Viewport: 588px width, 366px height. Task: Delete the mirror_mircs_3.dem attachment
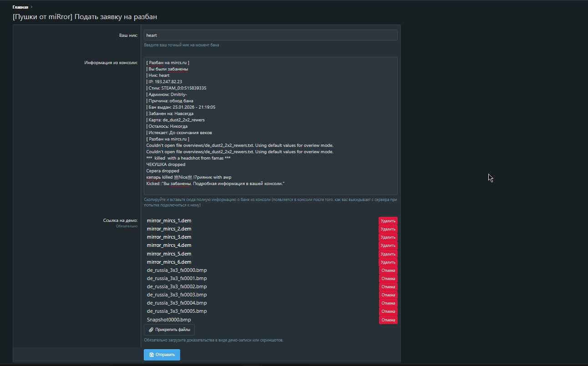click(388, 237)
